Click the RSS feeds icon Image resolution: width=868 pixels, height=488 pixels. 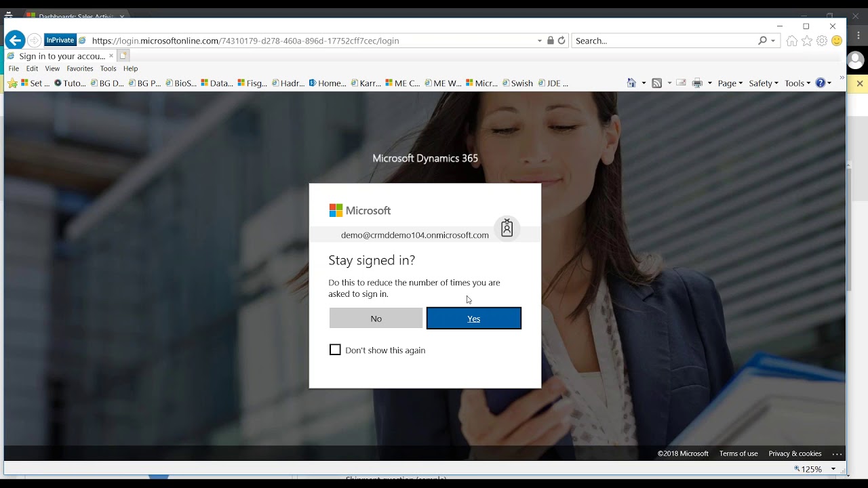click(x=656, y=83)
